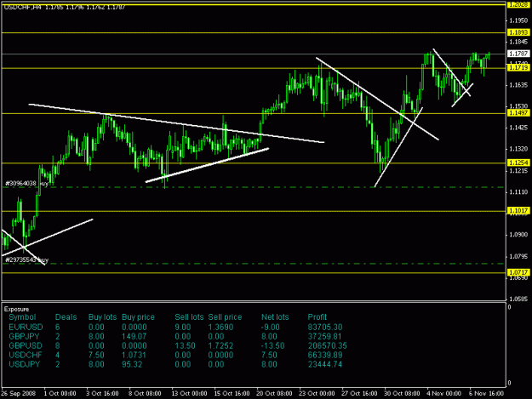The width and height of the screenshot is (532, 399).
Task: Click the current price label 1.1787
Action: 518,54
